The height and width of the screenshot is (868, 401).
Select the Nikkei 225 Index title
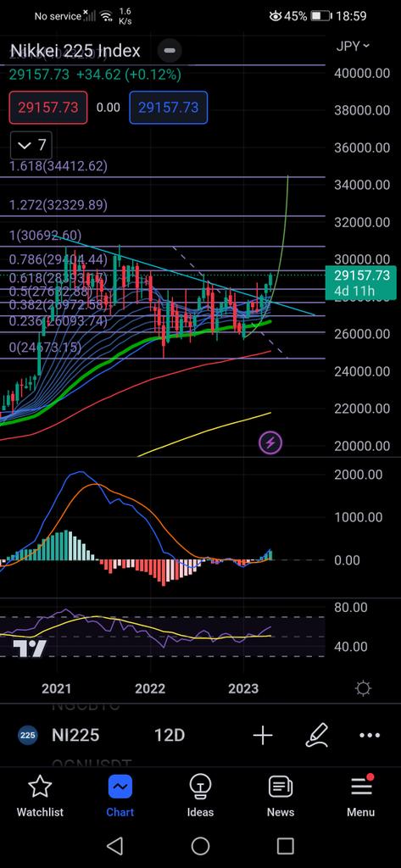click(76, 51)
